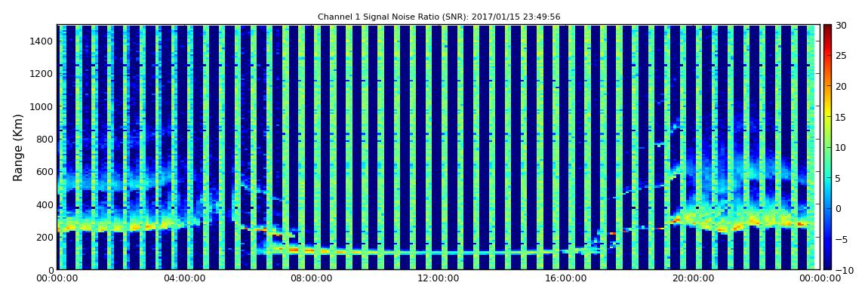Screen dimensions: 868x307
Task: Click the 16:00:00 time tick label
Action: 566,279
